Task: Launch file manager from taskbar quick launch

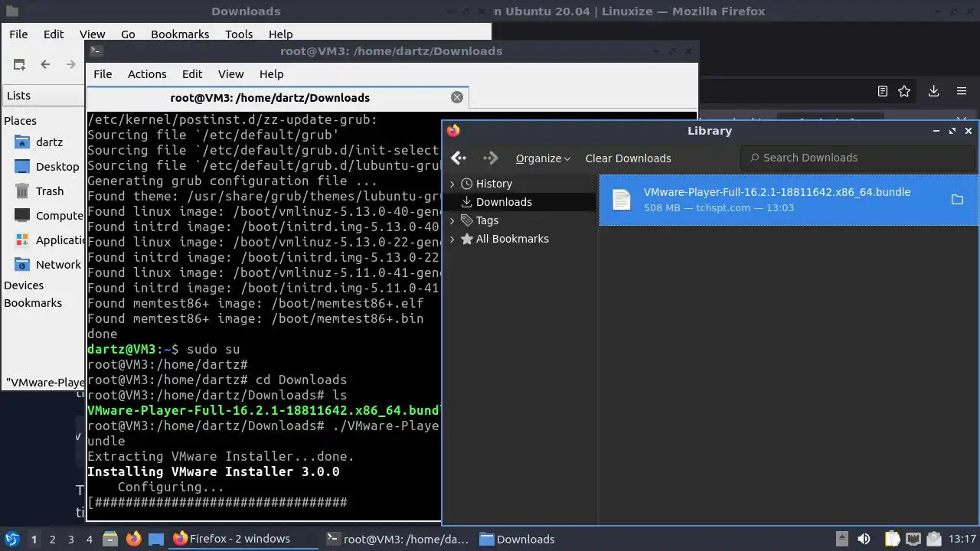Action: [x=109, y=539]
